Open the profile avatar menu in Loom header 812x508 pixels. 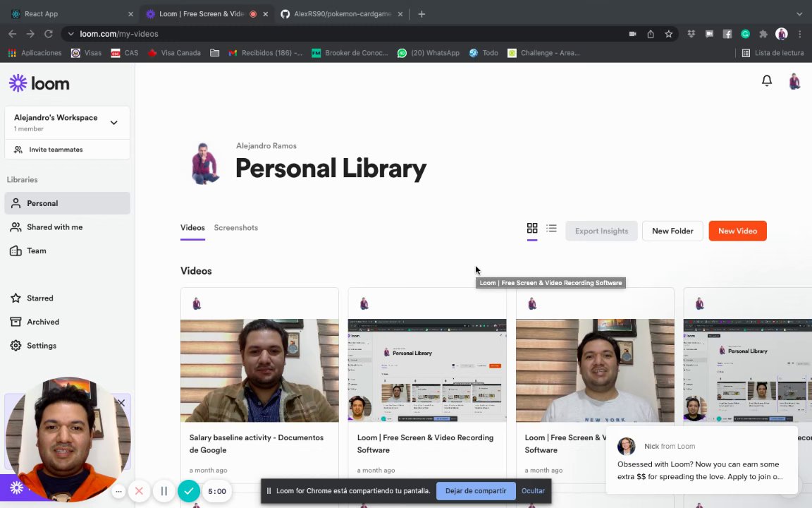(x=794, y=81)
